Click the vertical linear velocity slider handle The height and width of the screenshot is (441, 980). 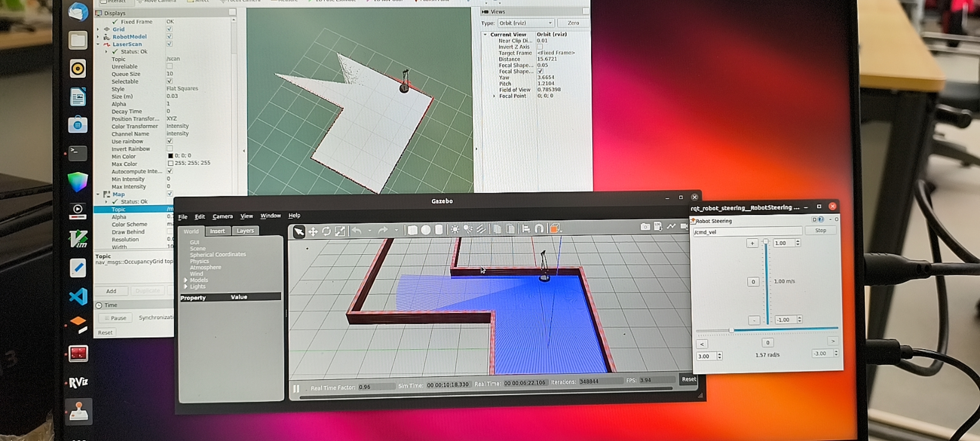[766, 242]
